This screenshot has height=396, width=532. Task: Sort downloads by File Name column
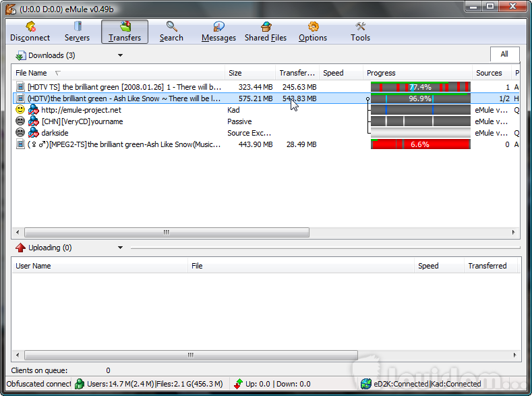tap(118, 73)
